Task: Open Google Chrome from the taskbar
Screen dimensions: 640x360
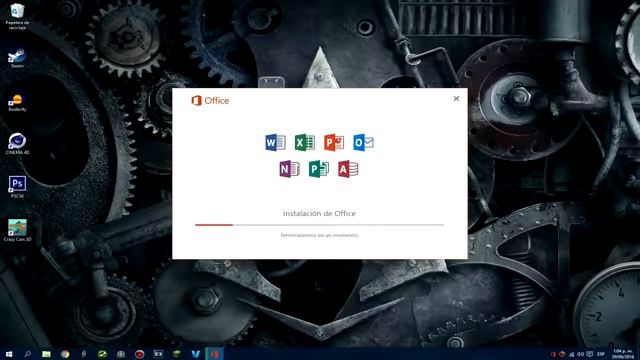Action: click(x=65, y=354)
